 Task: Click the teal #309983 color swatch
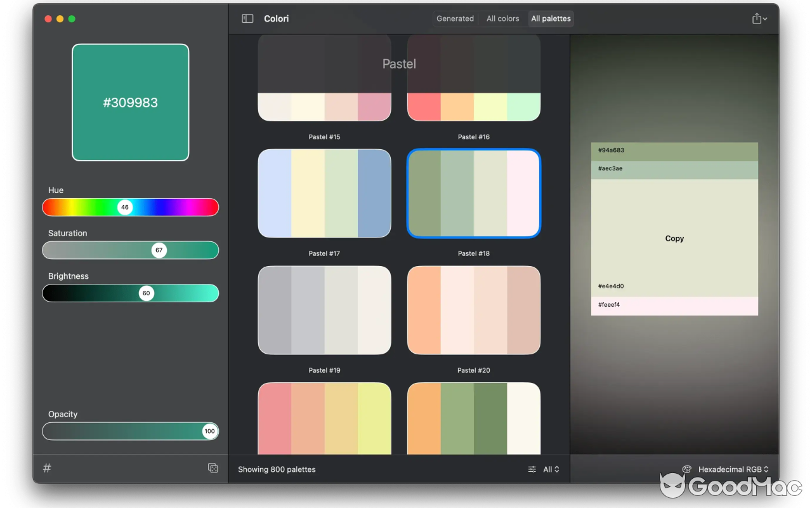130,102
